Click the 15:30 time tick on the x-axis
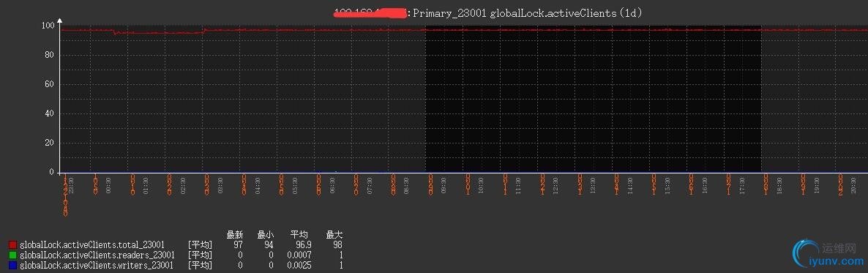Viewport: 868px width, 273px height. tap(667, 185)
